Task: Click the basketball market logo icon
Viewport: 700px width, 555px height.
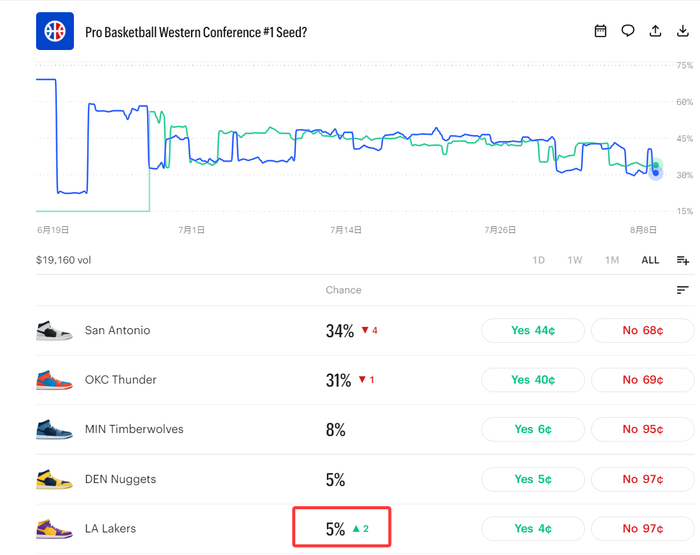Action: pos(55,31)
